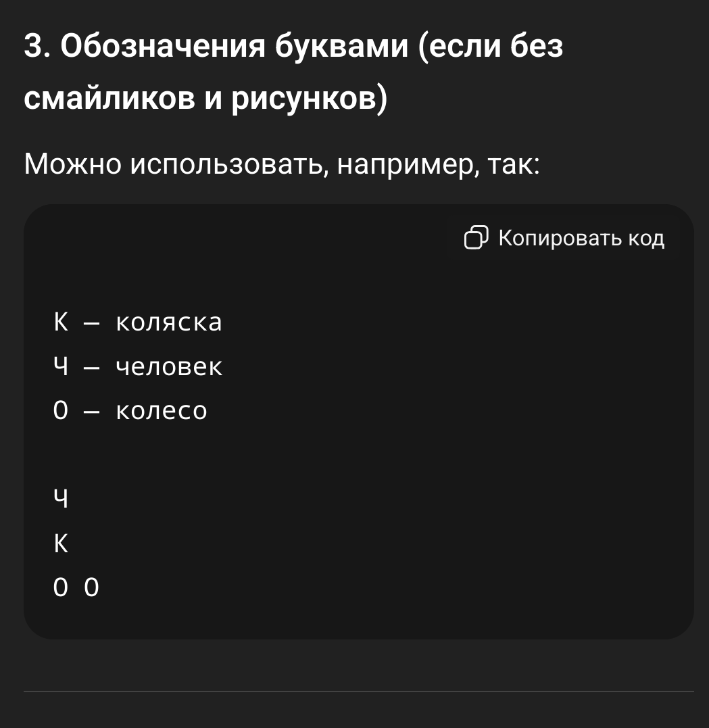Click the dash in the "Ч — человек" line
This screenshot has width=709, height=728.
tap(91, 368)
